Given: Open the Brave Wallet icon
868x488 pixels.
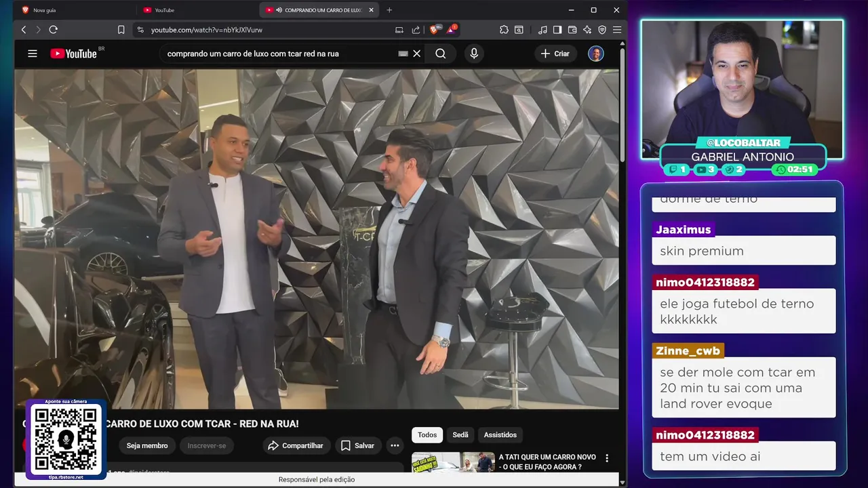Looking at the screenshot, I should coord(572,30).
